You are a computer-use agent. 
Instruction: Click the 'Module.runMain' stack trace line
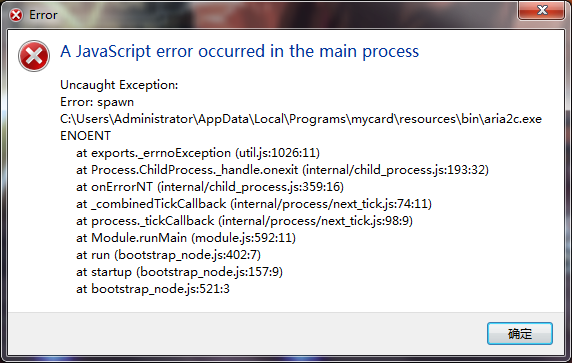click(x=186, y=238)
